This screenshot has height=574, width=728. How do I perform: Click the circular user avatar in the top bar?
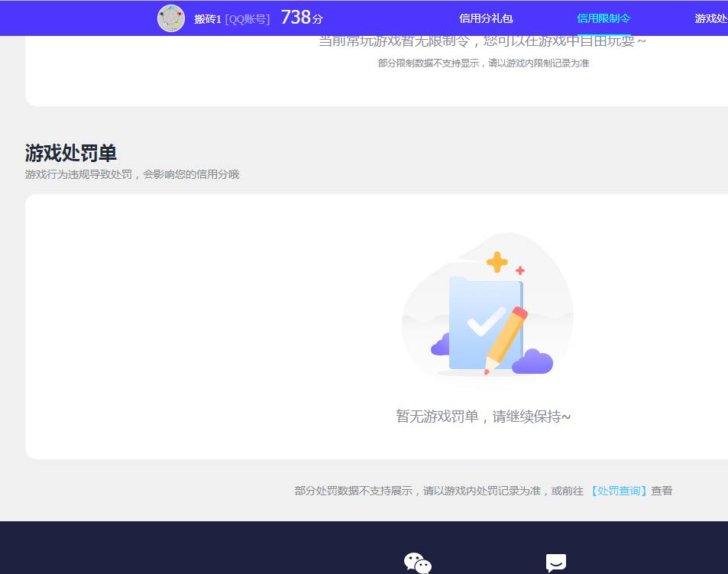(x=171, y=18)
